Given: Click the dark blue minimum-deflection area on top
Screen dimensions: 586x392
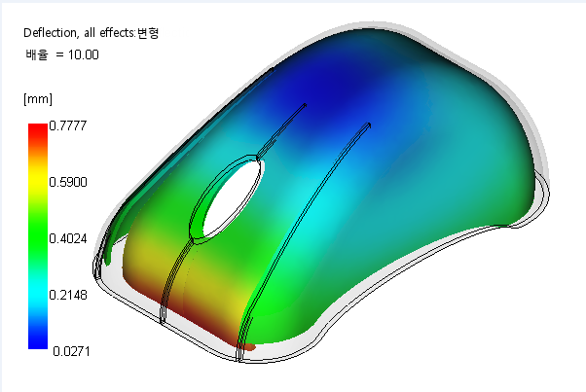Looking at the screenshot, I should (329, 89).
